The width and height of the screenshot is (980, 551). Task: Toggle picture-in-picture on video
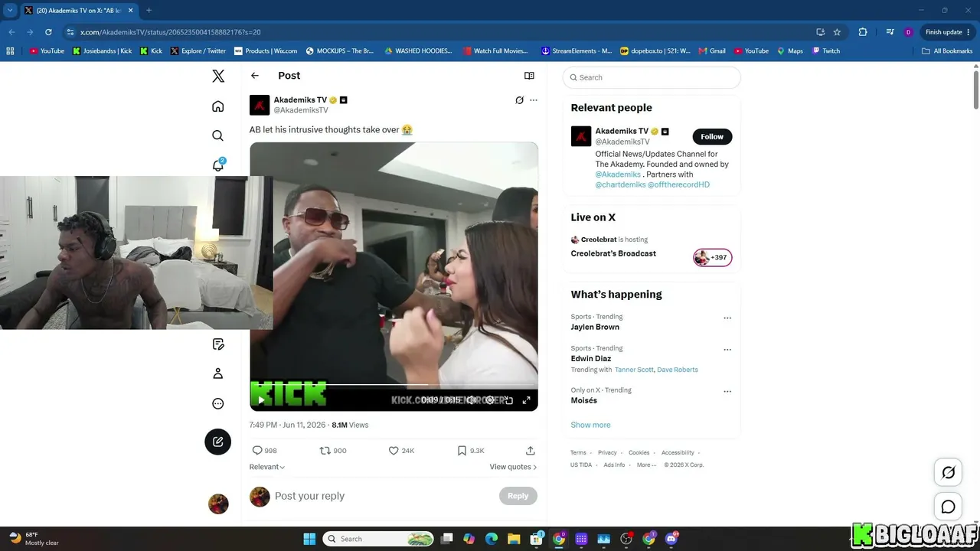click(508, 399)
